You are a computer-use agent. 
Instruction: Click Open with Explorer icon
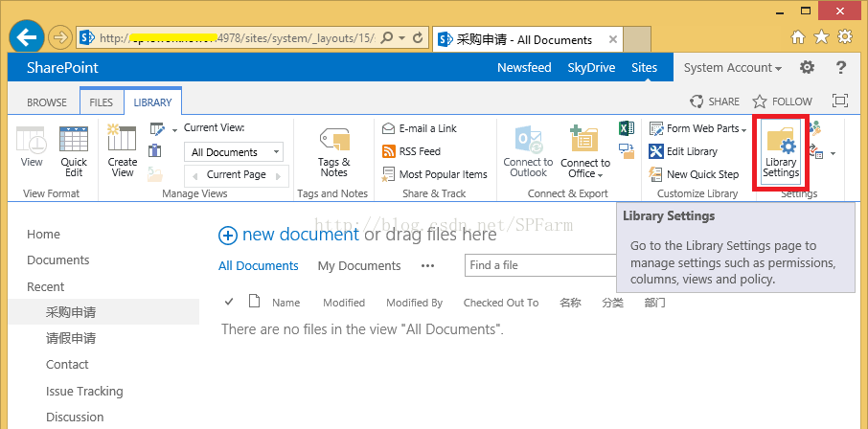pyautogui.click(x=626, y=150)
